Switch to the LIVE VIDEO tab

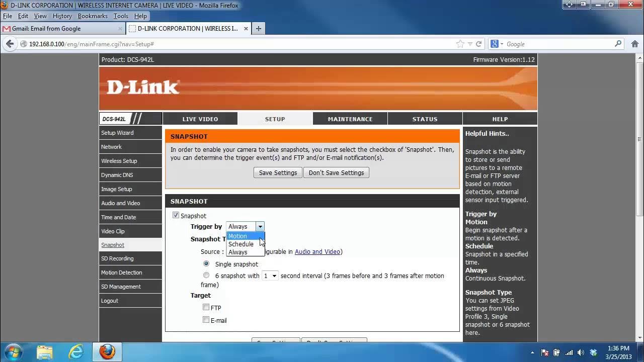tap(200, 119)
